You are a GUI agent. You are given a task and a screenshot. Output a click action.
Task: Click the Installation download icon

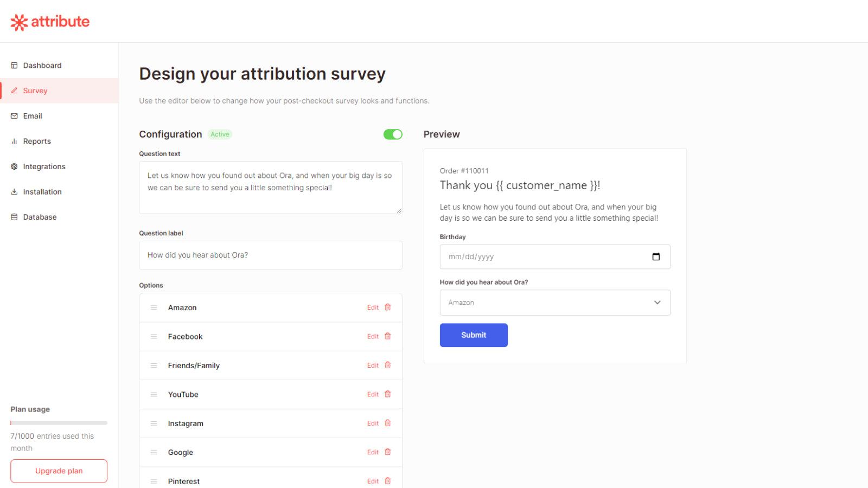coord(14,191)
